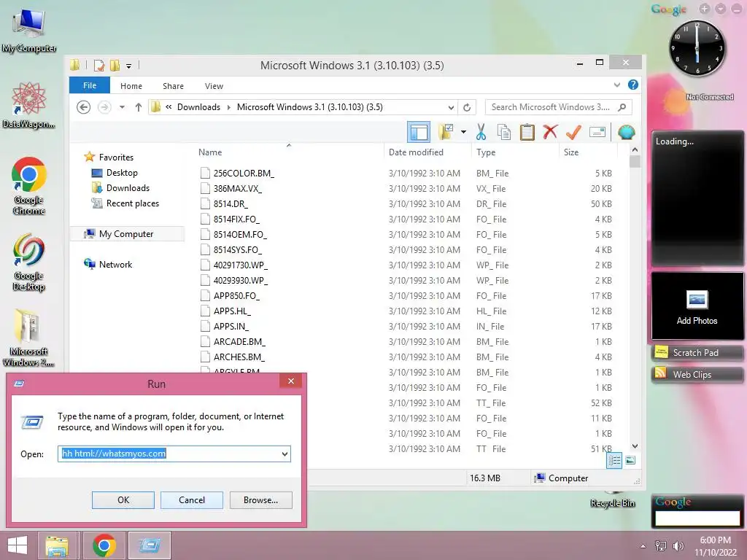This screenshot has height=560, width=747.
Task: Expand the address bar history dropdown
Action: pos(451,107)
